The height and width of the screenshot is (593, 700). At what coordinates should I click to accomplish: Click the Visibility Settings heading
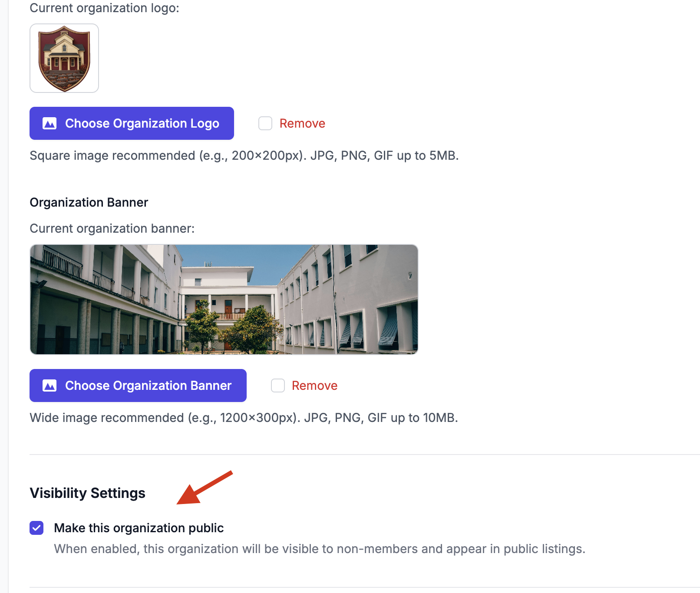[87, 493]
